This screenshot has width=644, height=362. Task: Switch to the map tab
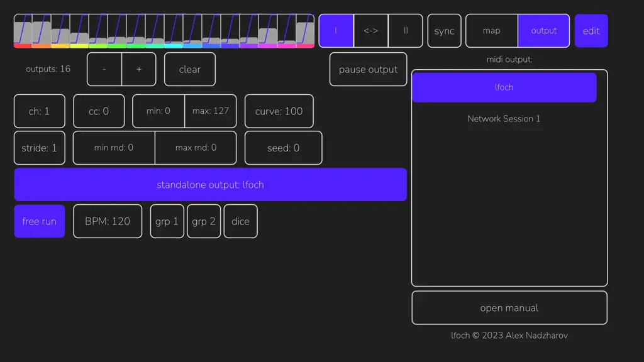(492, 31)
